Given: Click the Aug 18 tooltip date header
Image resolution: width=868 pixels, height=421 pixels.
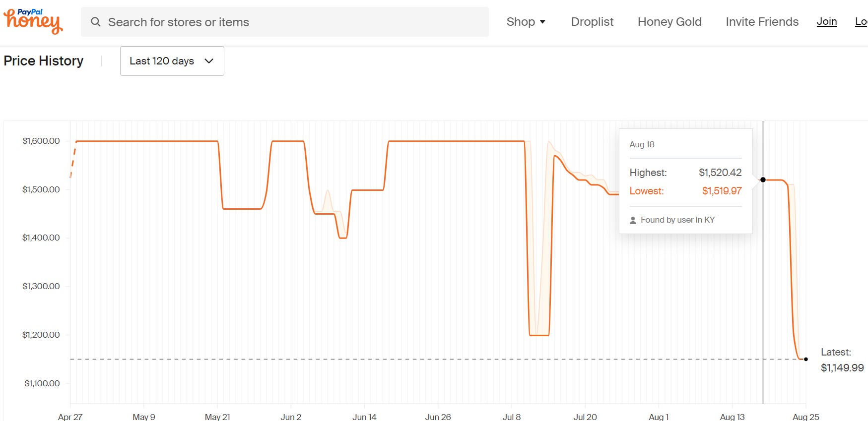Looking at the screenshot, I should pyautogui.click(x=642, y=144).
